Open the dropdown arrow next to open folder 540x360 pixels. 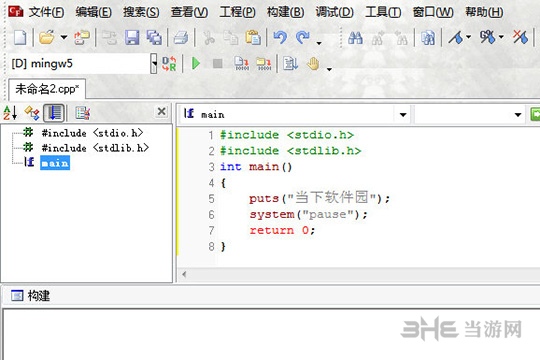pos(64,37)
